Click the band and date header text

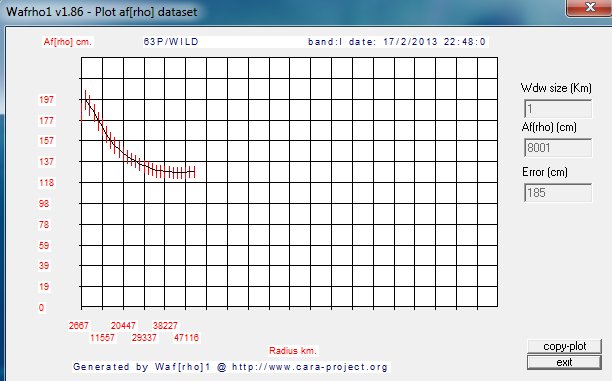tap(397, 42)
